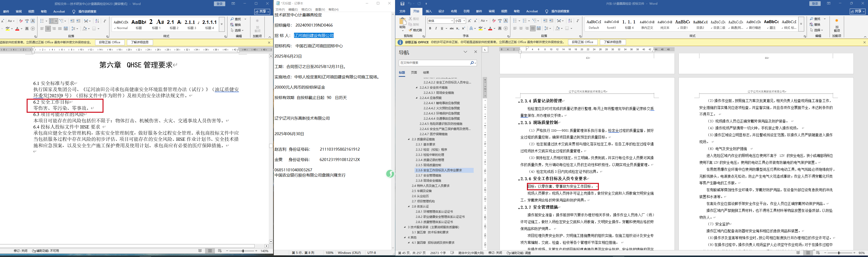Apply yellow highlight in the left Word window
This screenshot has width=868, height=257.
click(x=7, y=29)
